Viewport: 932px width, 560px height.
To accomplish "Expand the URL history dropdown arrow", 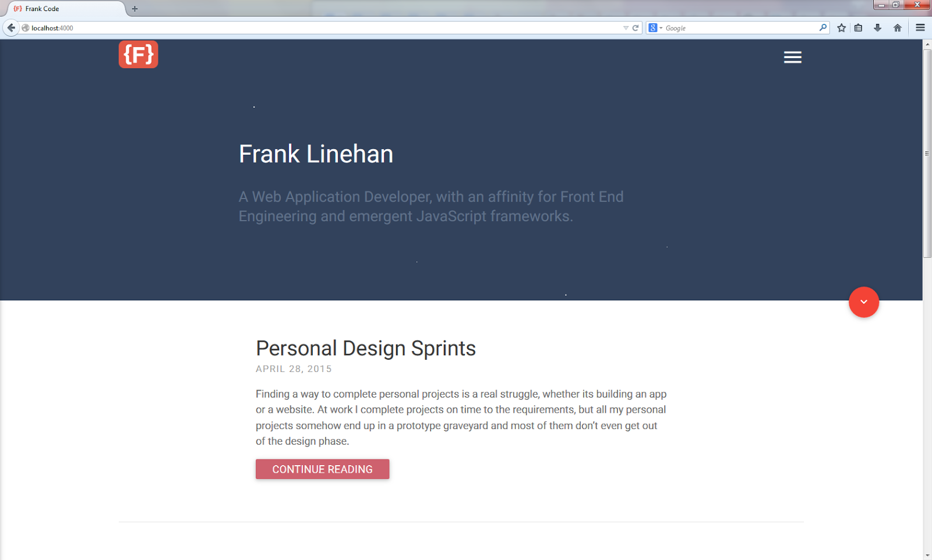I will click(626, 28).
